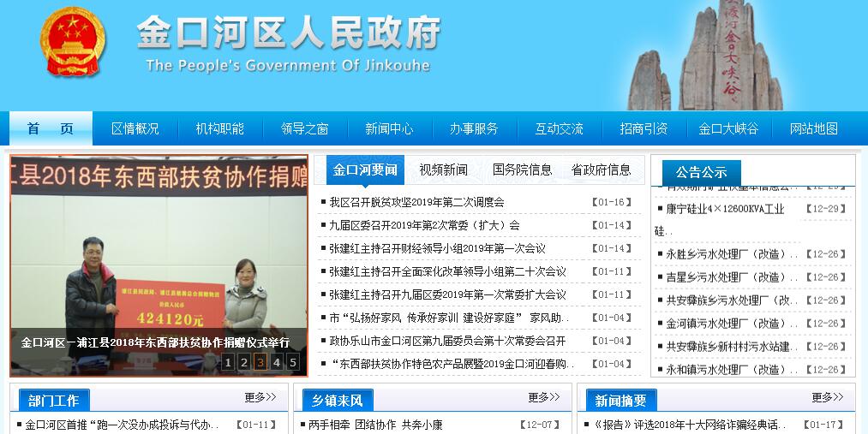This screenshot has width=868, height=434.
Task: Show slide 2 of the photo carousel
Action: tap(243, 363)
